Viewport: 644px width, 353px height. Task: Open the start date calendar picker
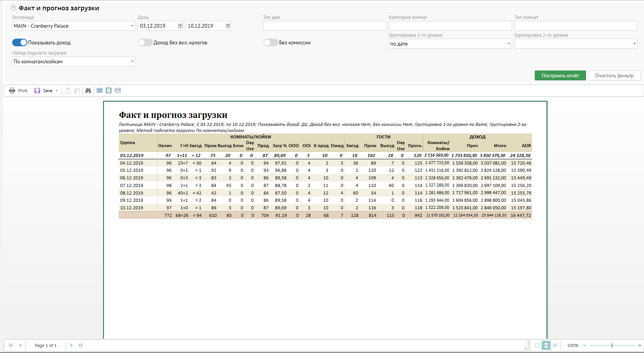pos(180,26)
